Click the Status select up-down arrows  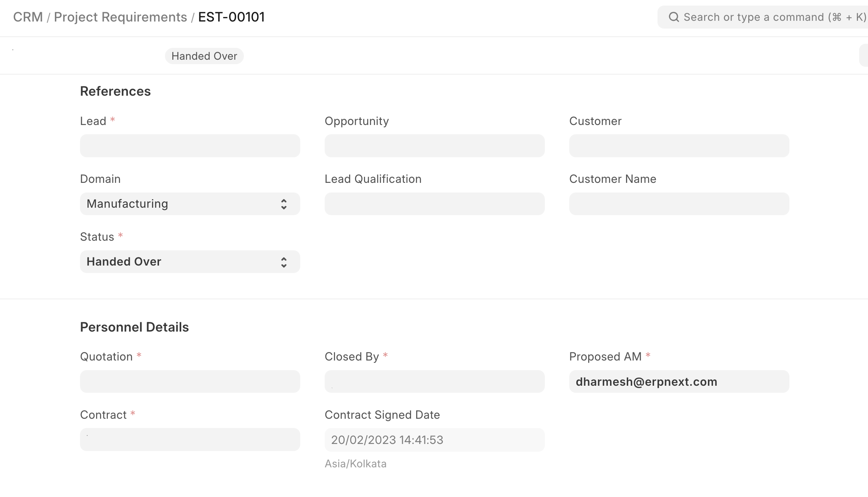(x=284, y=262)
